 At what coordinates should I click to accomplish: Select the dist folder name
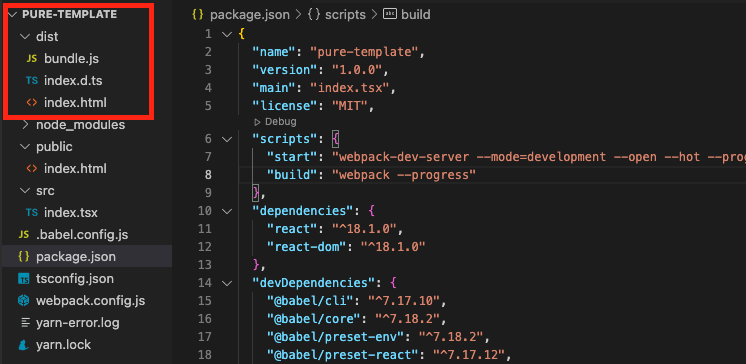point(47,37)
